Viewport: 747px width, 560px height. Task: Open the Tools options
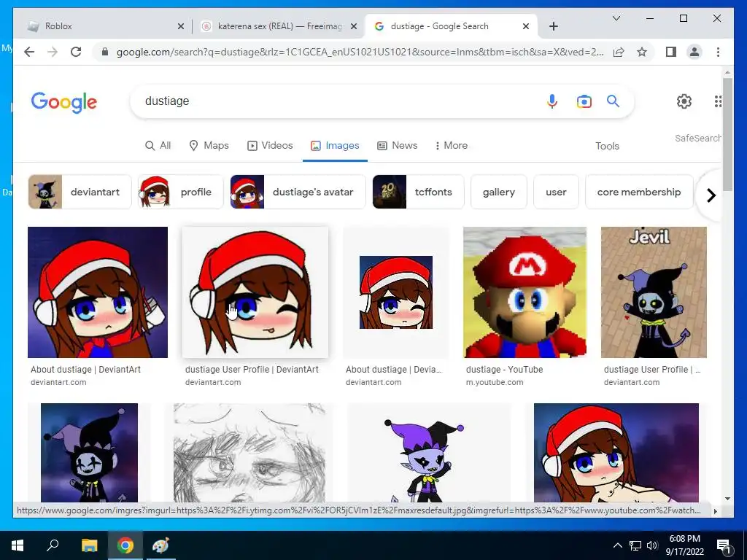pyautogui.click(x=607, y=146)
